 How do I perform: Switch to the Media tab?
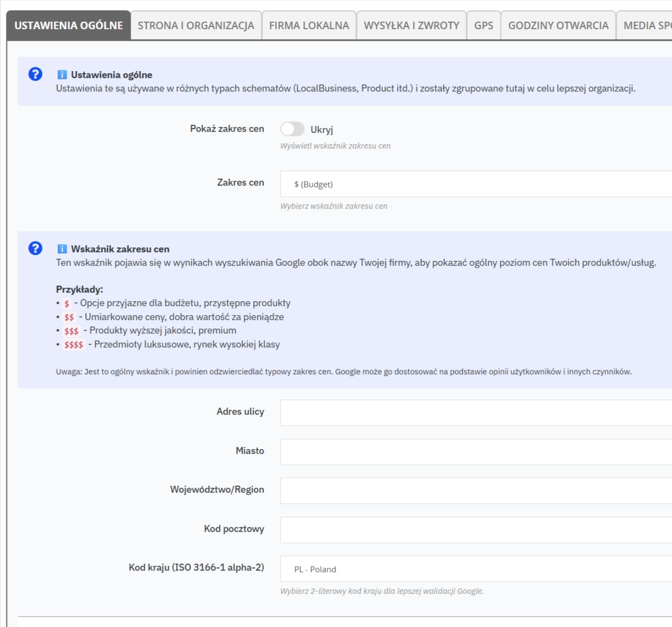coord(646,25)
